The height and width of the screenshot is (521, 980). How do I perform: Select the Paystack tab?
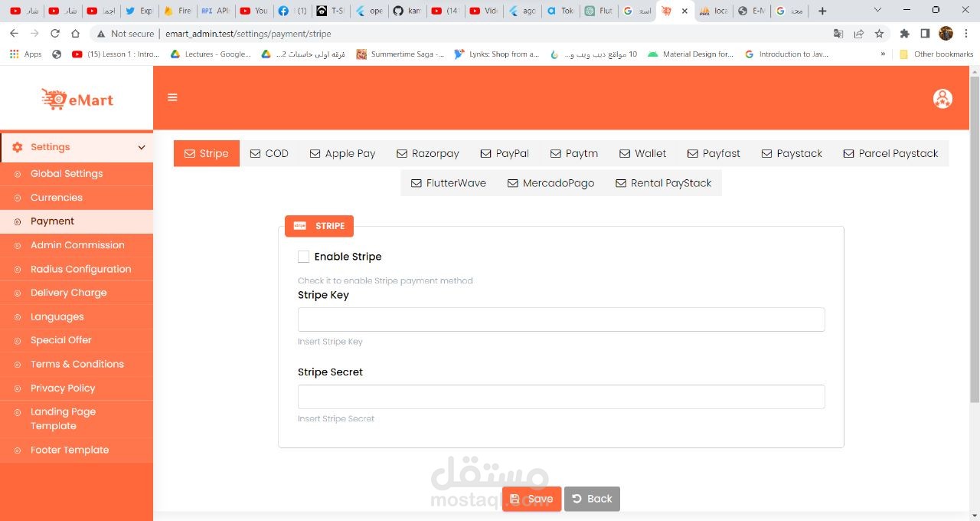[x=792, y=153]
